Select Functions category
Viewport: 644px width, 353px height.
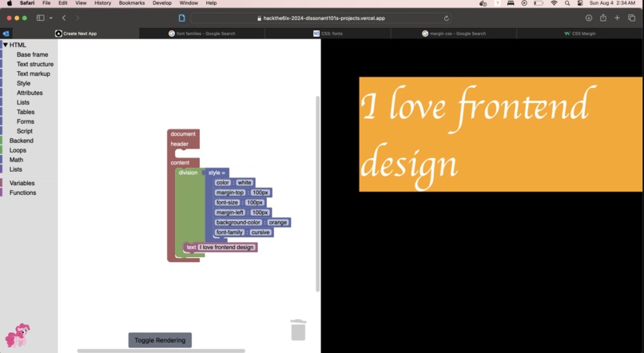22,192
